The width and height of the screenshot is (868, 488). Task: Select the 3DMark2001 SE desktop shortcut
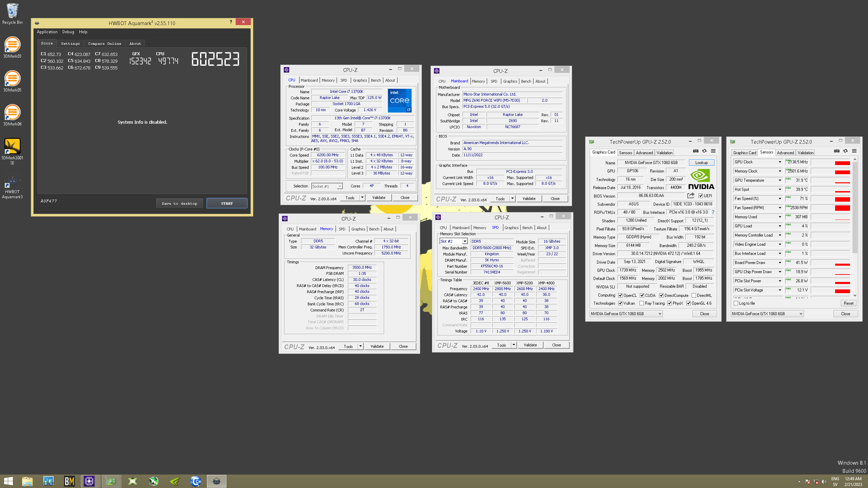click(12, 151)
